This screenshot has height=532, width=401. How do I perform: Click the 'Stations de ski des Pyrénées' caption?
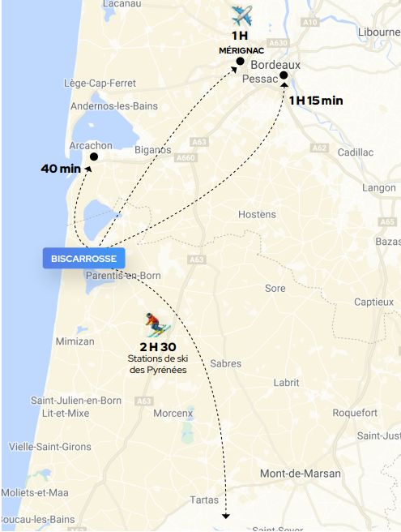point(158,364)
